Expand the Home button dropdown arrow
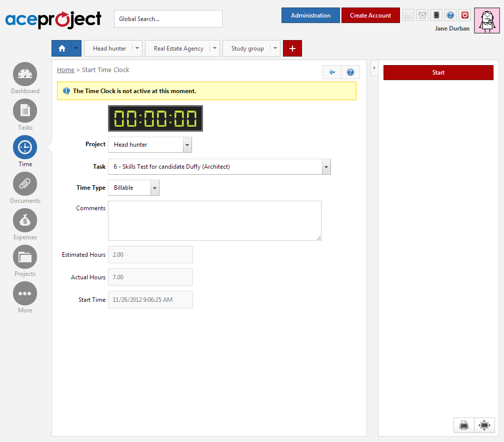Screen dimensions: 504x442 (76, 48)
